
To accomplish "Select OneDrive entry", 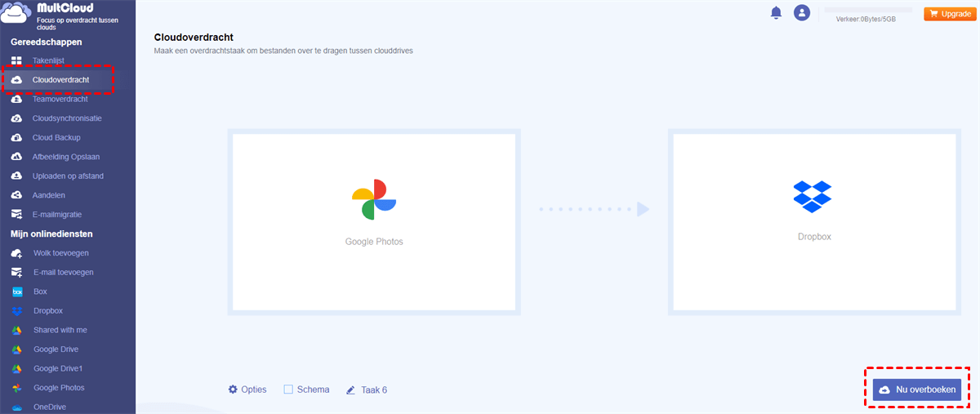I will [50, 407].
